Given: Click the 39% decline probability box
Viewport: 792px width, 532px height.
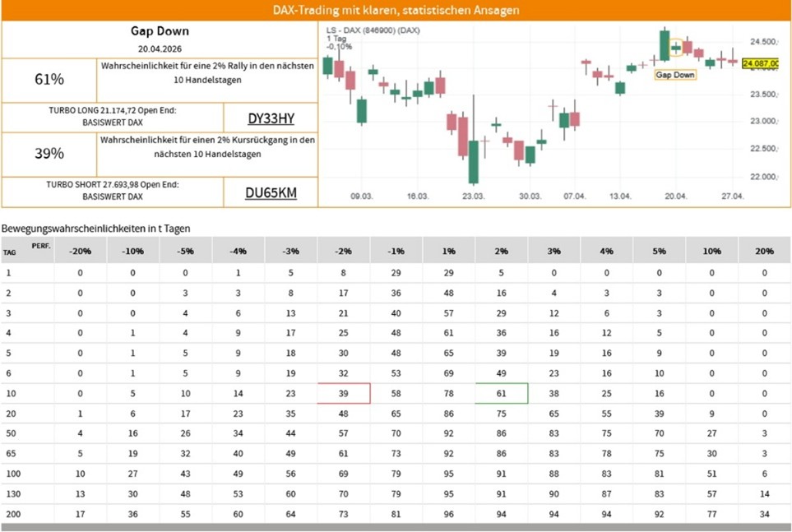Looking at the screenshot, I should click(x=49, y=154).
